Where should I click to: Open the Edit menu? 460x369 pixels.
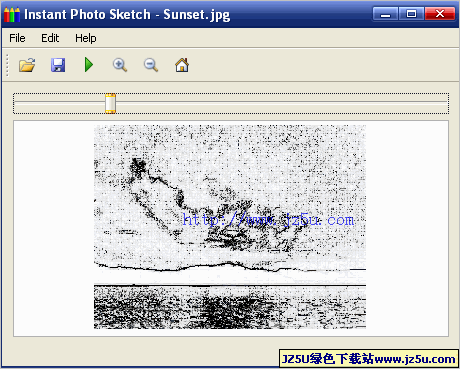pyautogui.click(x=50, y=38)
